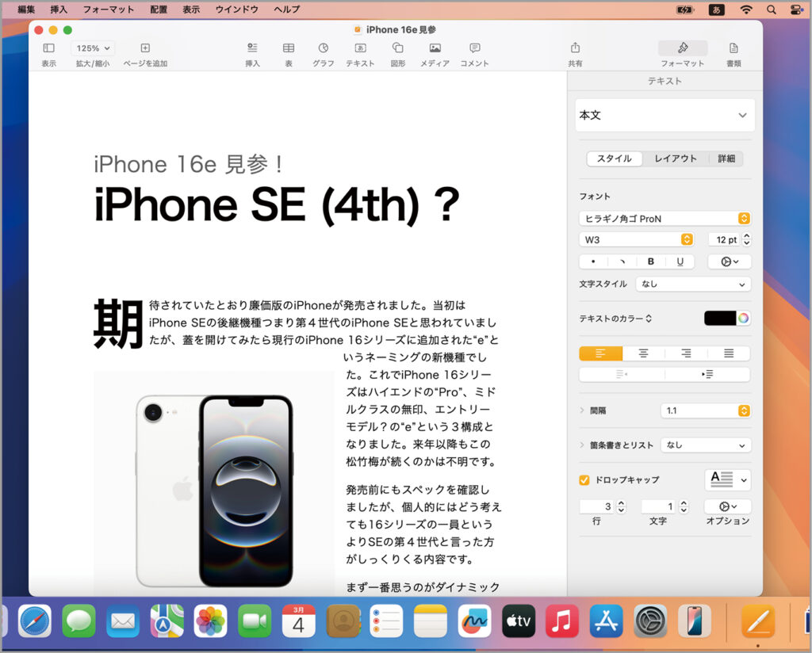Open Messages from the Dock
812x653 pixels.
79,621
